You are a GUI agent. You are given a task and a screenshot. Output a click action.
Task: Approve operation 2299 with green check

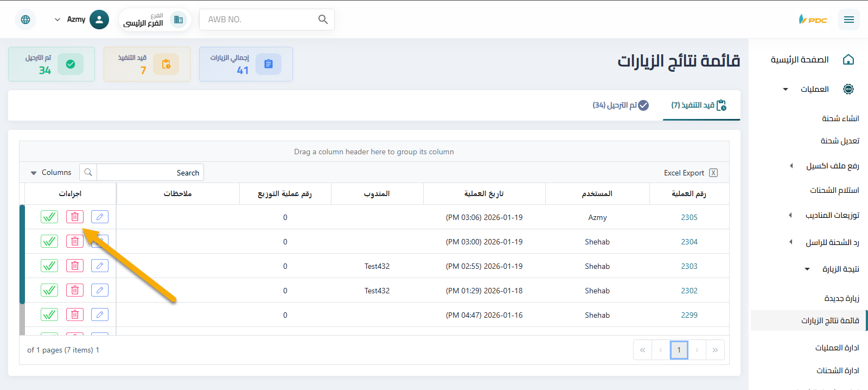point(49,314)
